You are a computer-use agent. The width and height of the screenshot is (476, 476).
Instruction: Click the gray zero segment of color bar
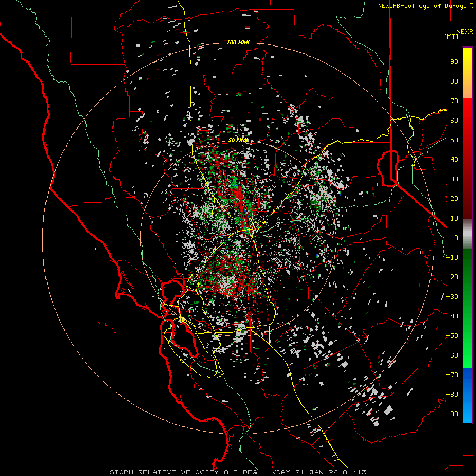(467, 234)
